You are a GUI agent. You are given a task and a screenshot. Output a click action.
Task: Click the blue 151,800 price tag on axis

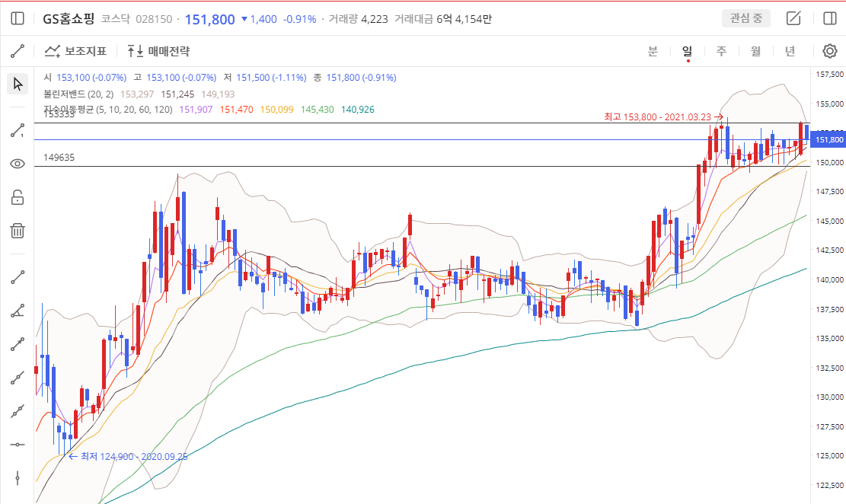pyautogui.click(x=828, y=140)
